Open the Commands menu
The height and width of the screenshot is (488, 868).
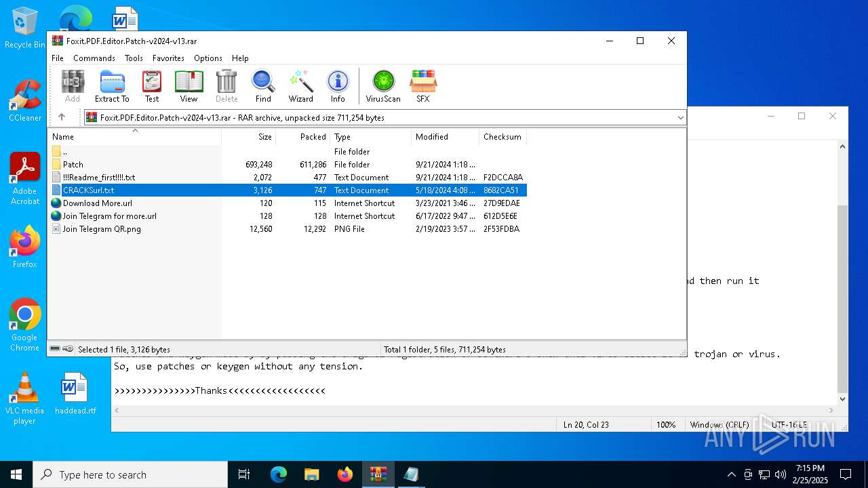point(94,58)
